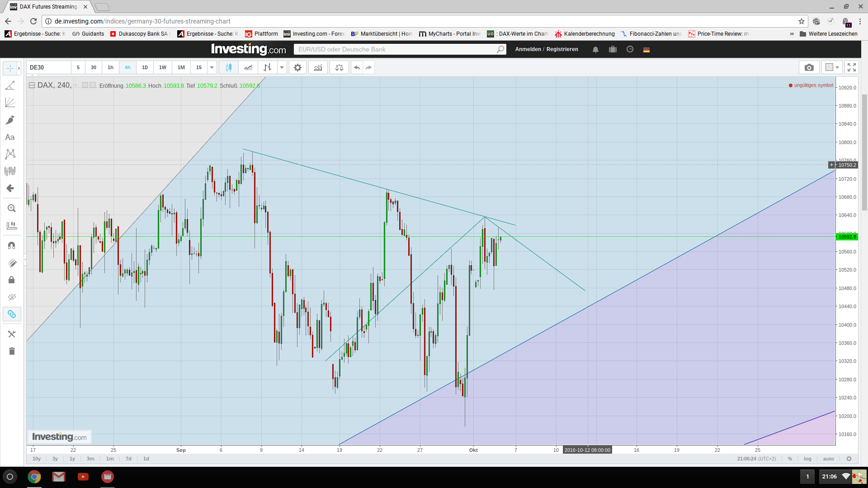
Task: Activate the magnet mode tool
Action: click(x=12, y=245)
